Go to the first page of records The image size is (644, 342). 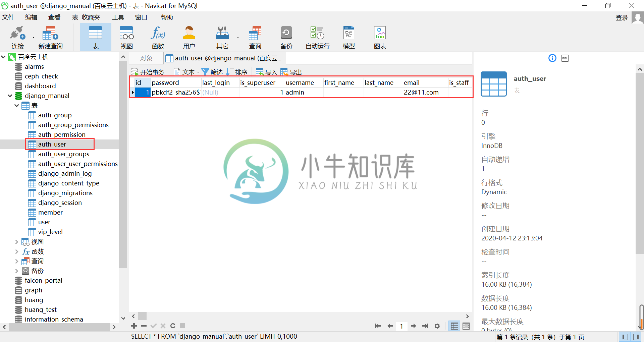[x=378, y=326]
